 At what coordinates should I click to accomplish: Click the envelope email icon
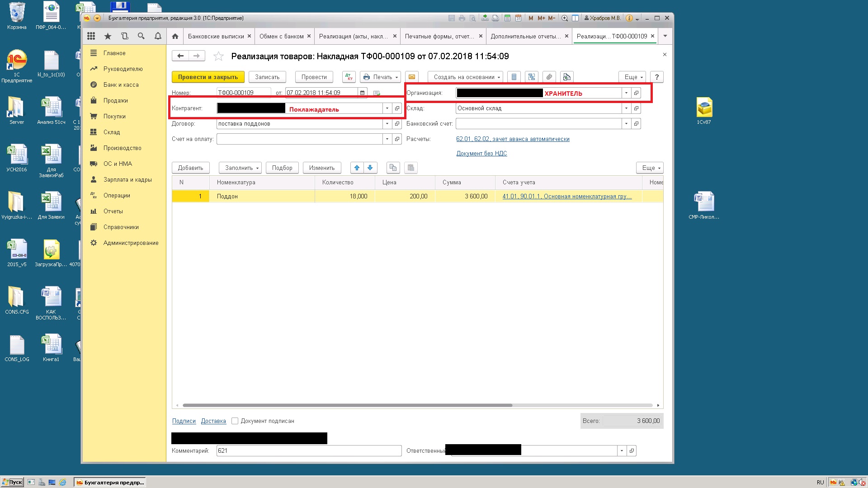click(x=411, y=77)
